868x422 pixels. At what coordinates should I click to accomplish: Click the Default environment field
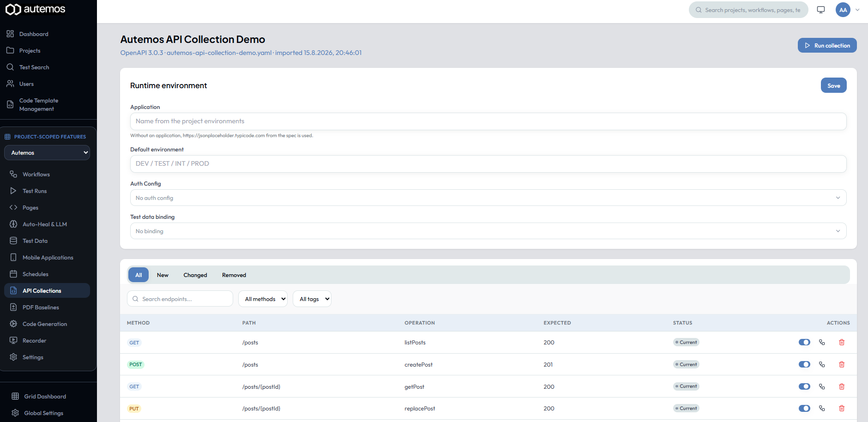pyautogui.click(x=488, y=164)
